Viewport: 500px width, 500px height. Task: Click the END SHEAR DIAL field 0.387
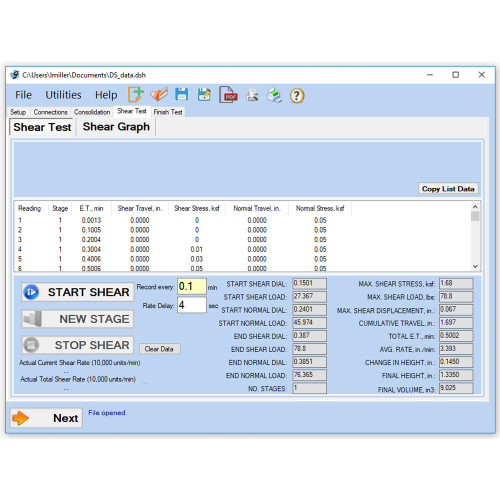[309, 336]
